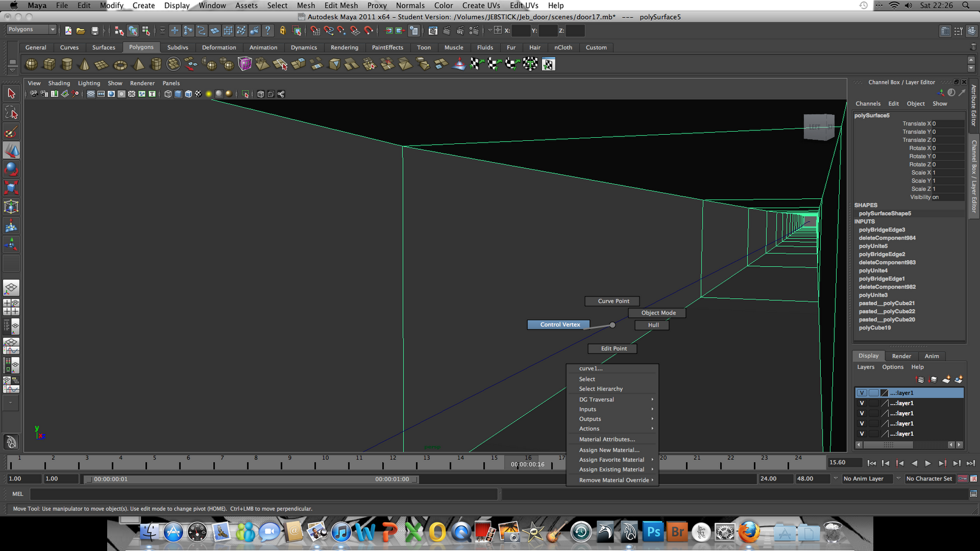Switch to the Rendering shelf tab
980x551 pixels.
pos(344,47)
